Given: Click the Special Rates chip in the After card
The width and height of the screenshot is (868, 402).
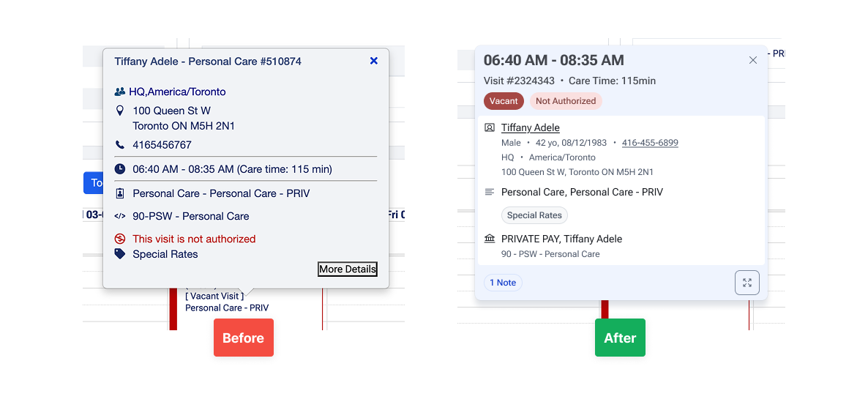Looking at the screenshot, I should [534, 215].
